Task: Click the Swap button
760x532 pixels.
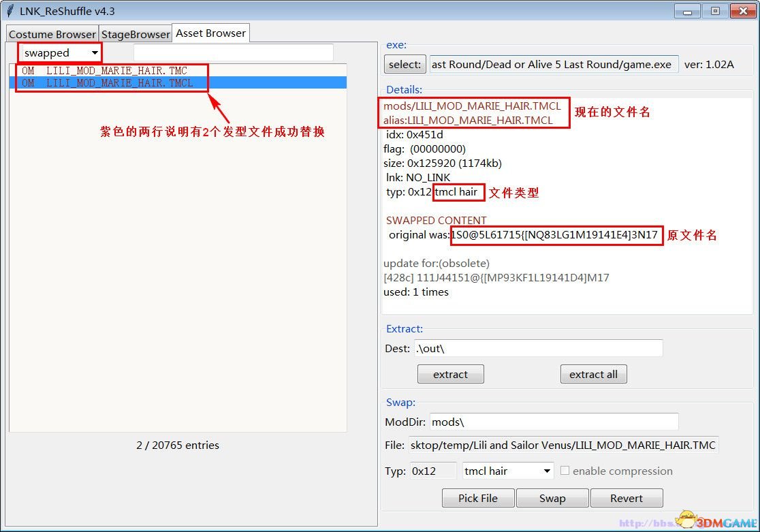Action: [x=552, y=498]
